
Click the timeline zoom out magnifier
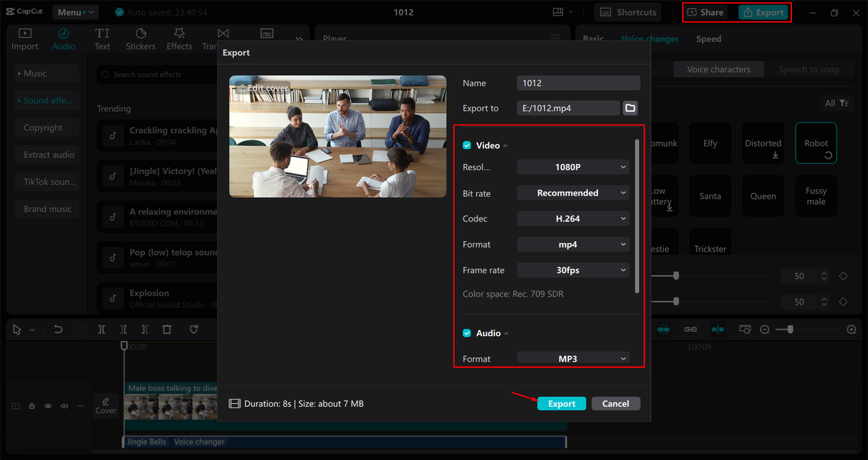pyautogui.click(x=765, y=329)
